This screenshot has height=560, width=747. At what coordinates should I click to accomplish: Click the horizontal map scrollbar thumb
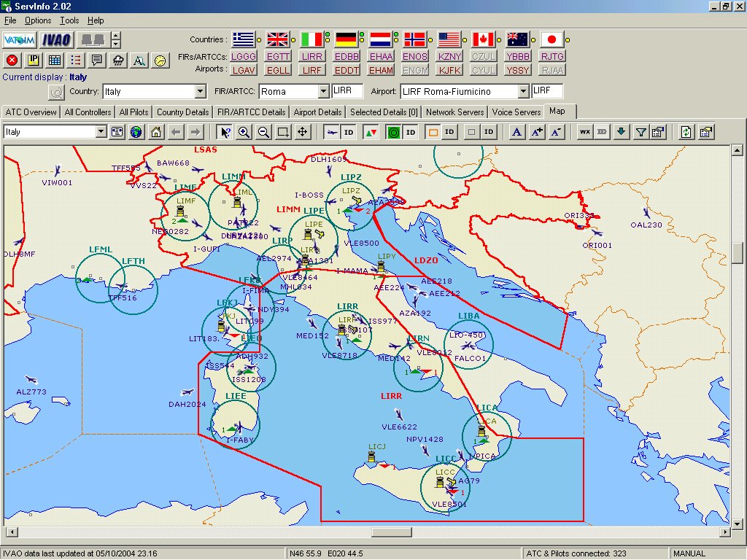[392, 532]
